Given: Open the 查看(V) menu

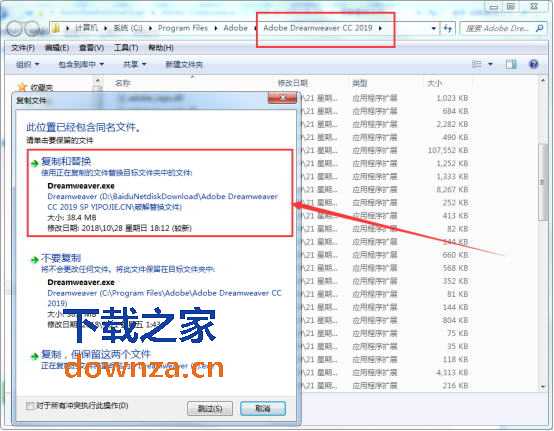Looking at the screenshot, I should [91, 48].
